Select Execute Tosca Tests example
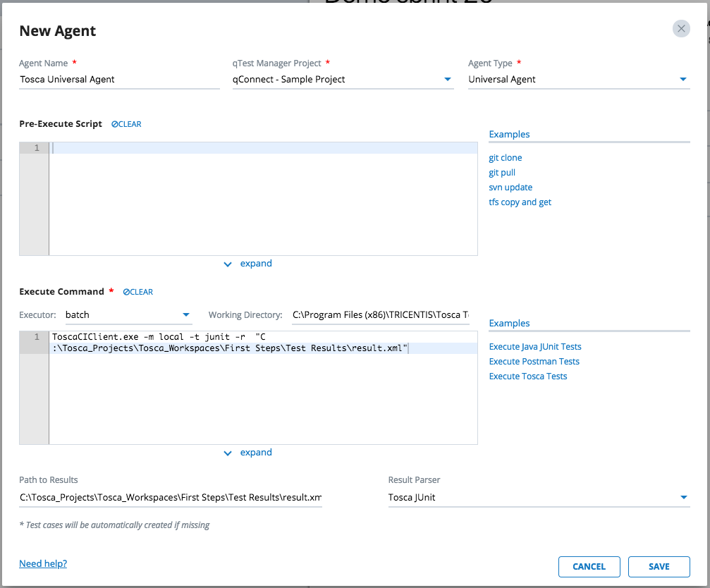The height and width of the screenshot is (588, 710). (528, 376)
